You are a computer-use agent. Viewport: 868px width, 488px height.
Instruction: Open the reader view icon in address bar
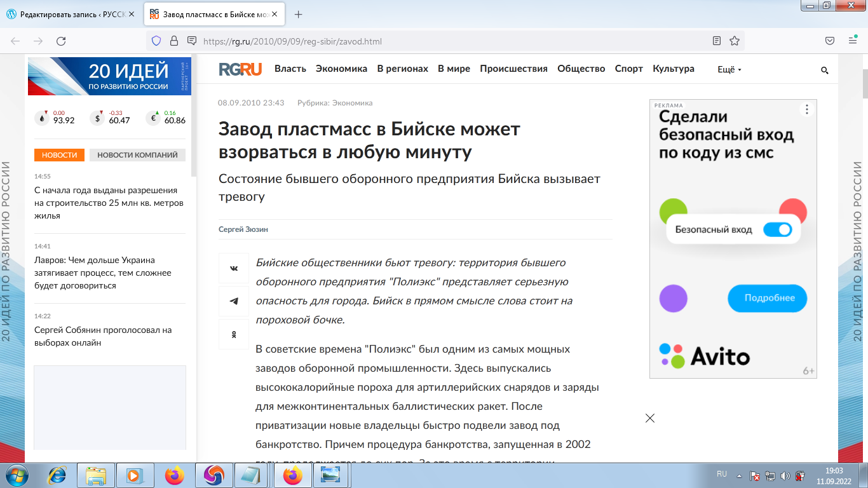(x=717, y=41)
